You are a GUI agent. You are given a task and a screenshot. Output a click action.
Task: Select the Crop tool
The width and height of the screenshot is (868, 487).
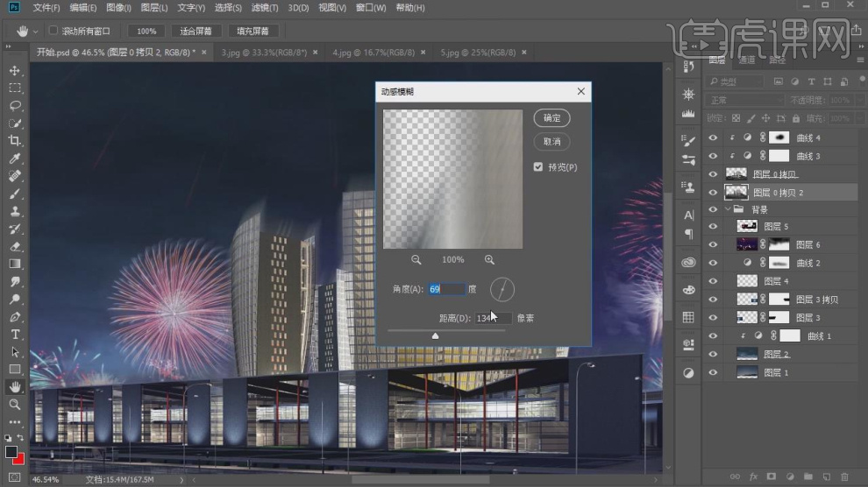[15, 141]
